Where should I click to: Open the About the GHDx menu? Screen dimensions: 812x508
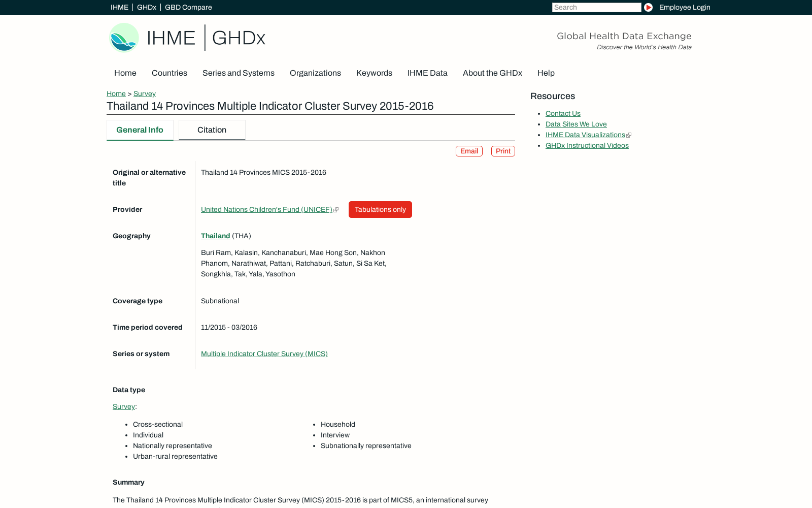492,73
